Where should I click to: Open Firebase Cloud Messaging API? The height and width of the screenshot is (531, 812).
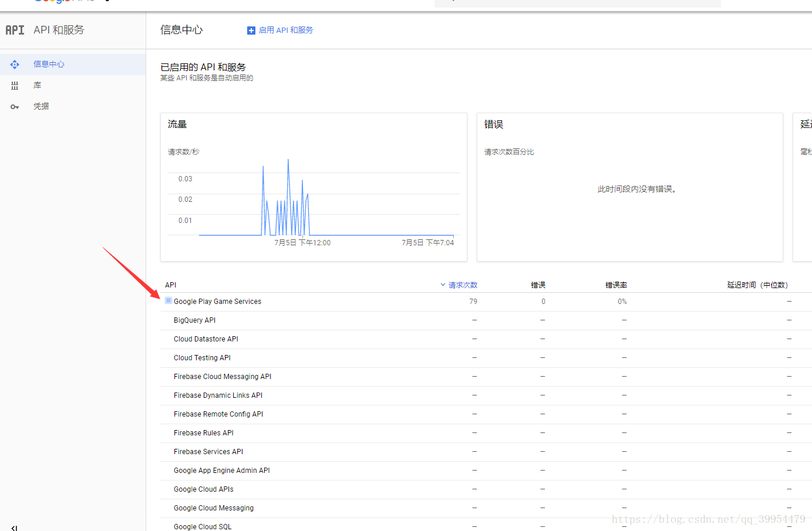point(223,377)
